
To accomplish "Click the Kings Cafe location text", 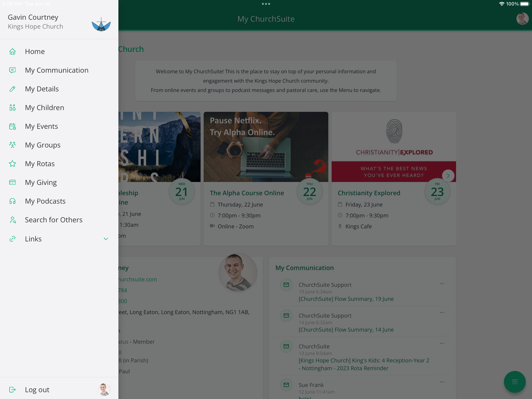I will pos(358,226).
